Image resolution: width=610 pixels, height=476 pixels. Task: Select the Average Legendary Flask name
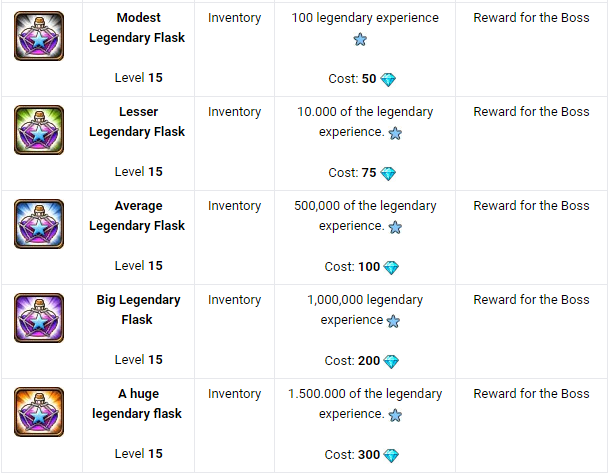click(x=137, y=216)
